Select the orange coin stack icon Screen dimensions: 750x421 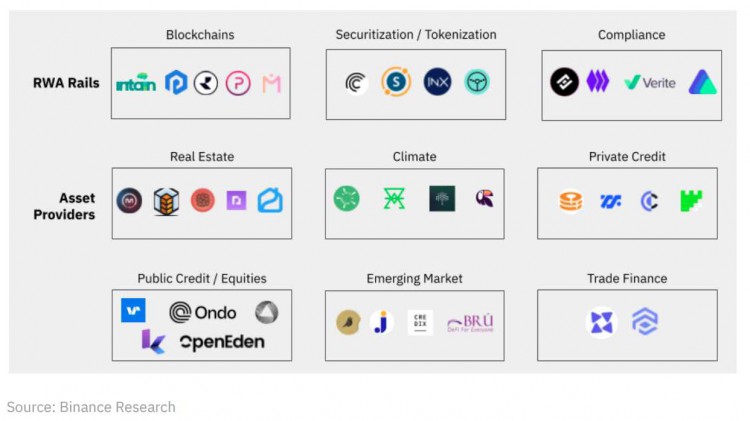tap(570, 201)
